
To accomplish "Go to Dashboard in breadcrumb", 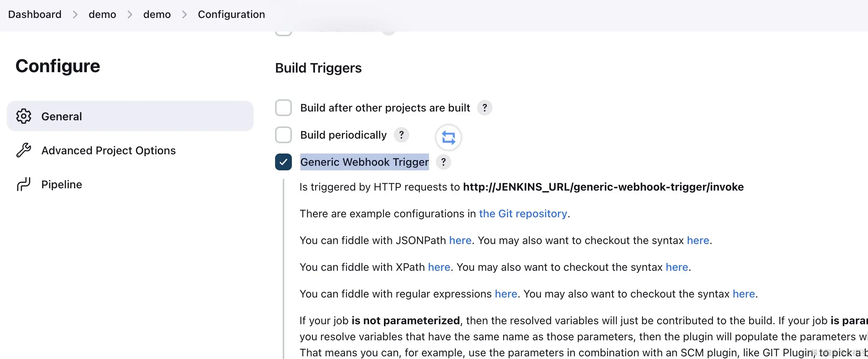I will 35,15.
